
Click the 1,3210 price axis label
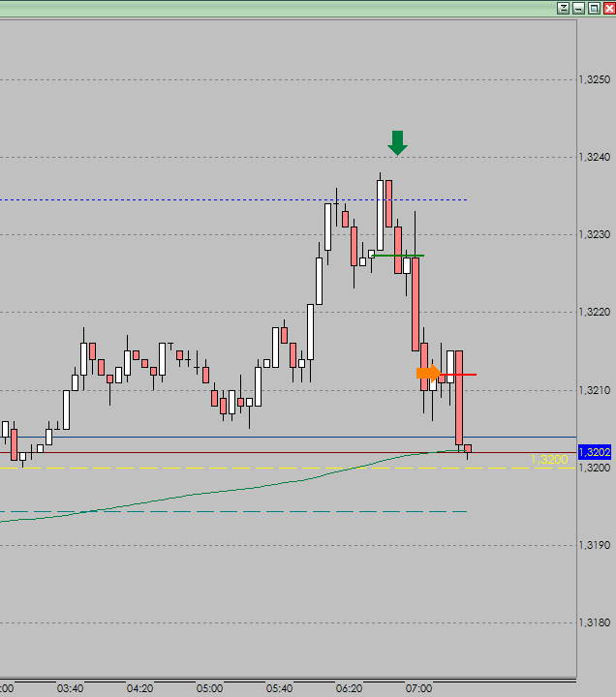click(595, 390)
